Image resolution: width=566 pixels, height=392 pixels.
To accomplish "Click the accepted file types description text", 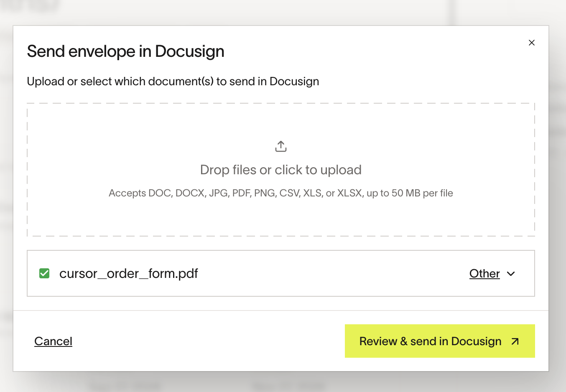I will [x=281, y=193].
